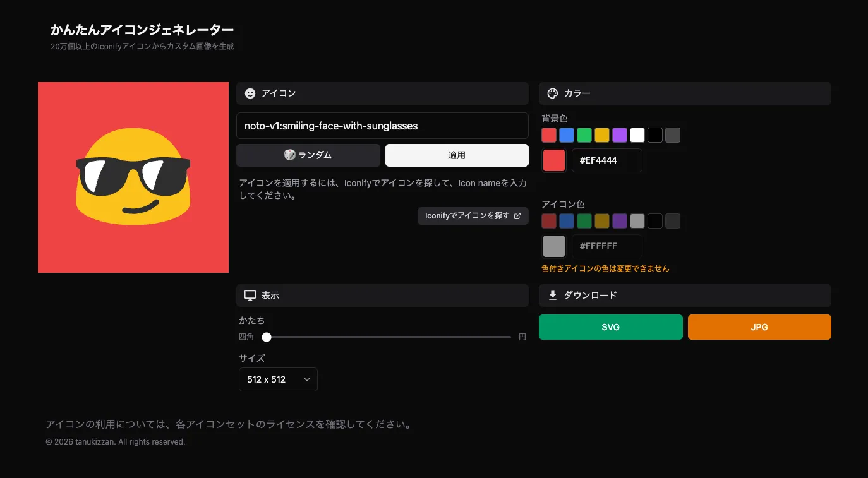The image size is (868, 478).
Task: Click the monitor icon beside 表示 heading
Action: coord(249,295)
